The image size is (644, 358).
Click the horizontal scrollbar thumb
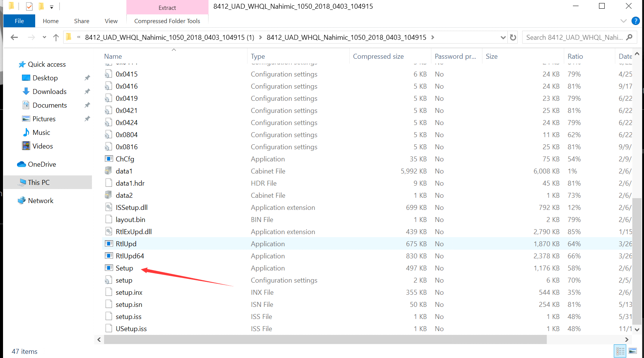(x=325, y=339)
